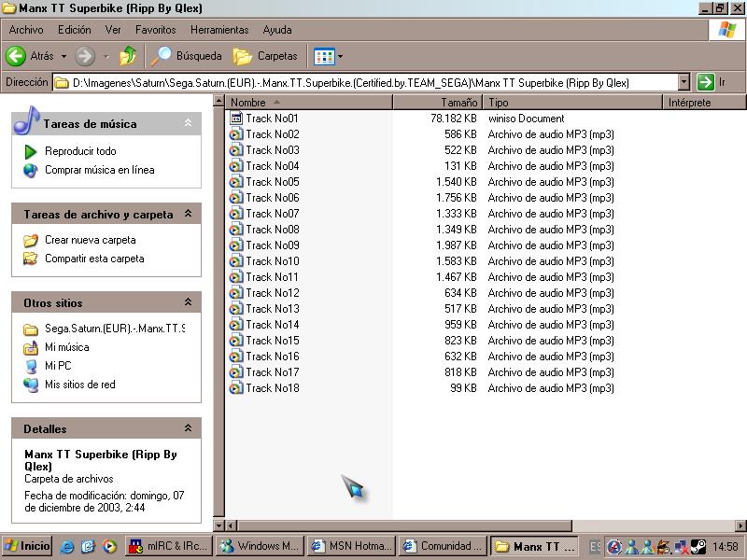Select the Track No05 MP3 file icon
The image size is (747, 560).
click(x=236, y=182)
